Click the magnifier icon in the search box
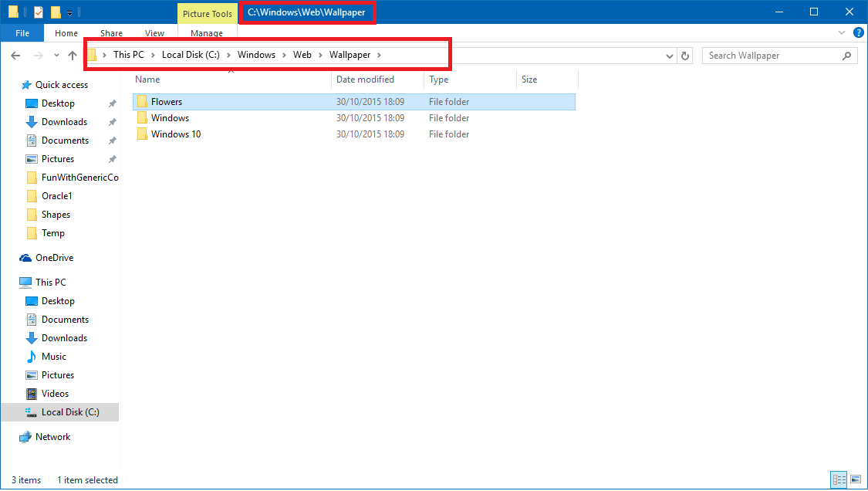Image resolution: width=868 pixels, height=491 pixels. coord(846,56)
